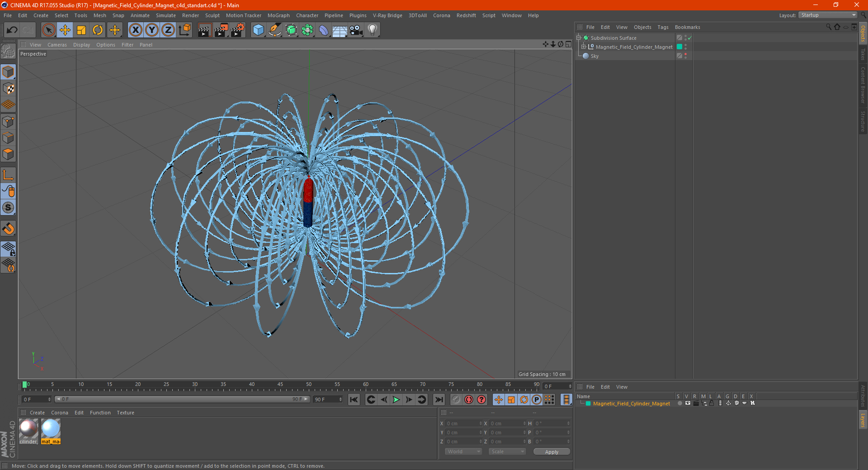868x470 pixels.
Task: Collapse Subdivision Surface tree item
Action: (578, 38)
